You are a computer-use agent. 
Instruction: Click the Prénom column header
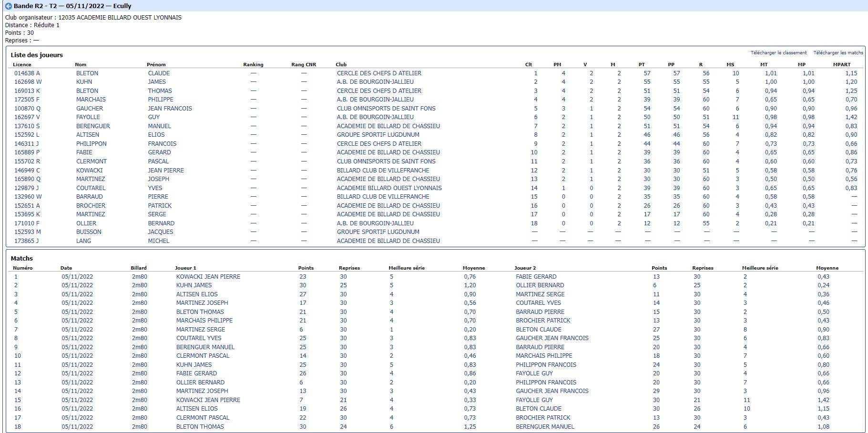tap(156, 65)
